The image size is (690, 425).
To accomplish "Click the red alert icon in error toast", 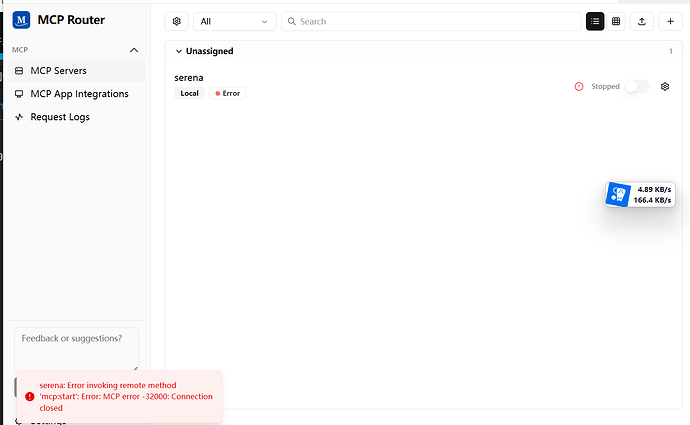I will (x=29, y=396).
